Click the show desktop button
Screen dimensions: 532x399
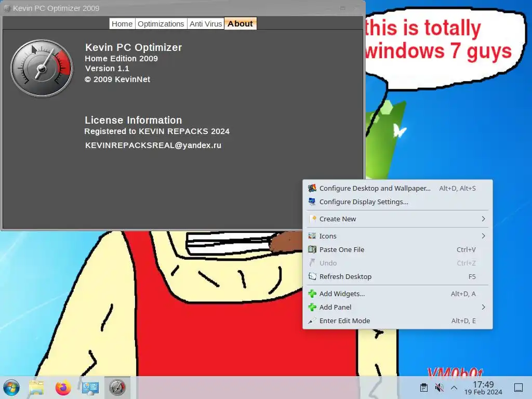click(x=518, y=388)
